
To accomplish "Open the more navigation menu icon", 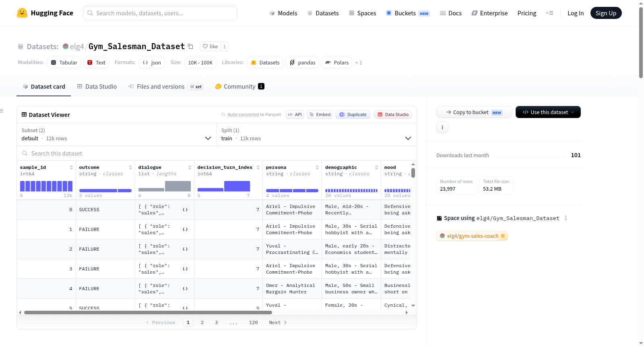I will pos(549,13).
